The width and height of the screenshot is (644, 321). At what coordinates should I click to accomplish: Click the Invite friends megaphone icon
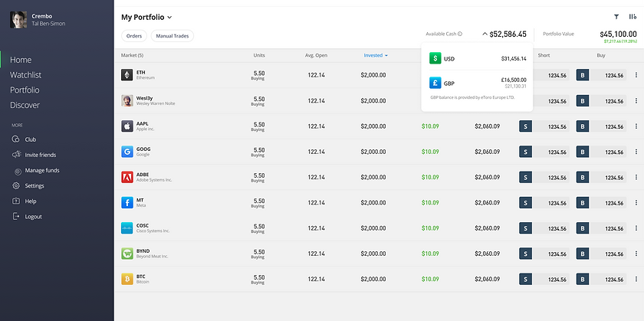point(16,155)
